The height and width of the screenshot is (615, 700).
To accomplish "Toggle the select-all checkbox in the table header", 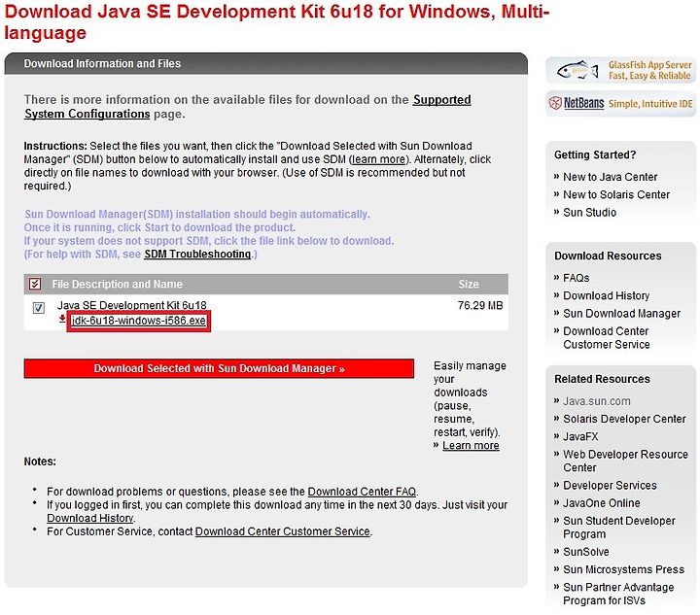I will pyautogui.click(x=35, y=284).
